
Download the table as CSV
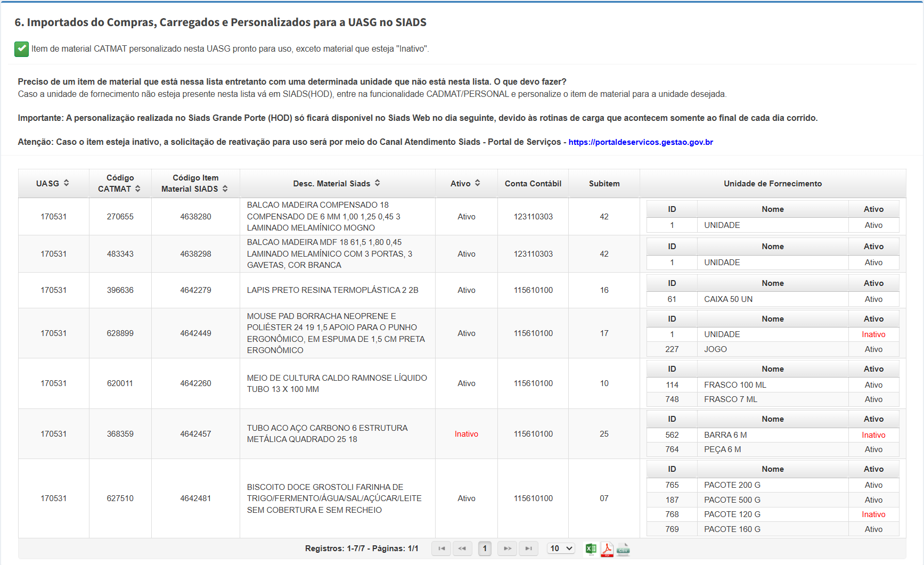(623, 549)
